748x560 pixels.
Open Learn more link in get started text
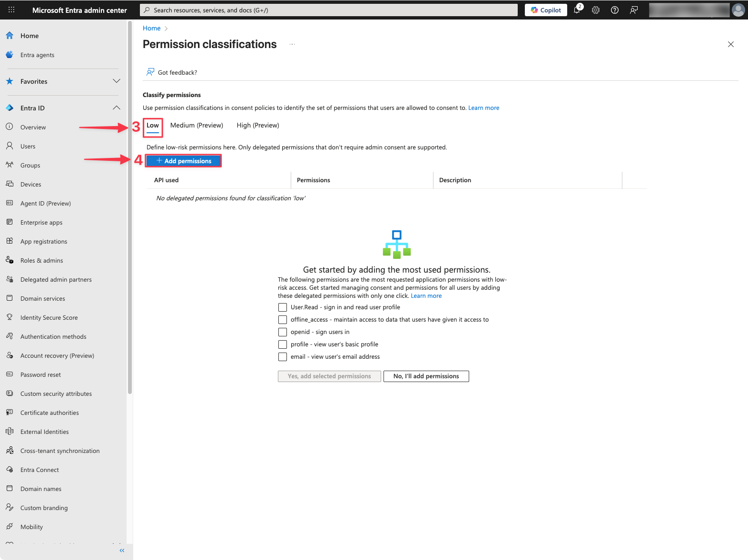pyautogui.click(x=426, y=296)
